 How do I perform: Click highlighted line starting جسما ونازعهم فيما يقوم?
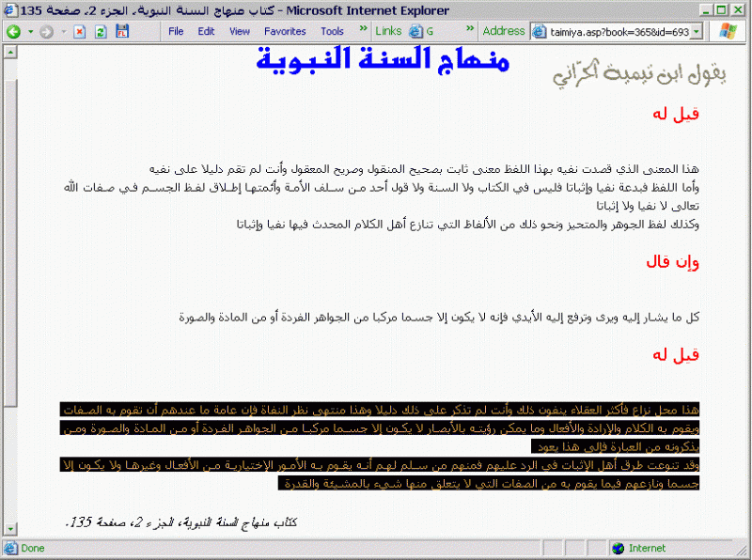[x=489, y=483]
